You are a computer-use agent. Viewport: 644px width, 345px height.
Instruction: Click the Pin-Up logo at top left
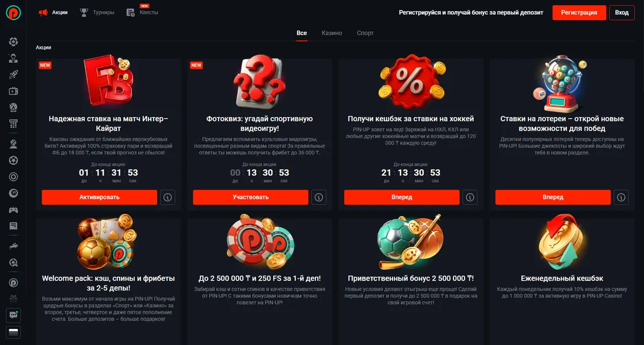tap(13, 13)
